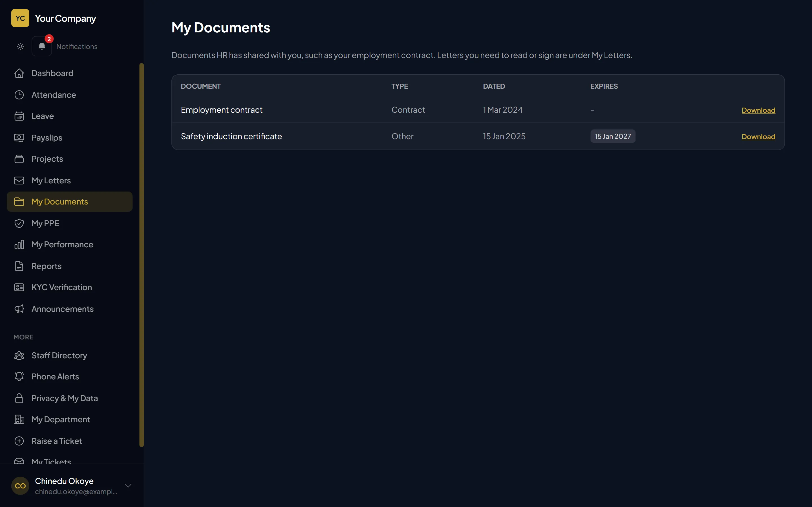812x507 pixels.
Task: Download the Safety induction certificate
Action: [758, 137]
